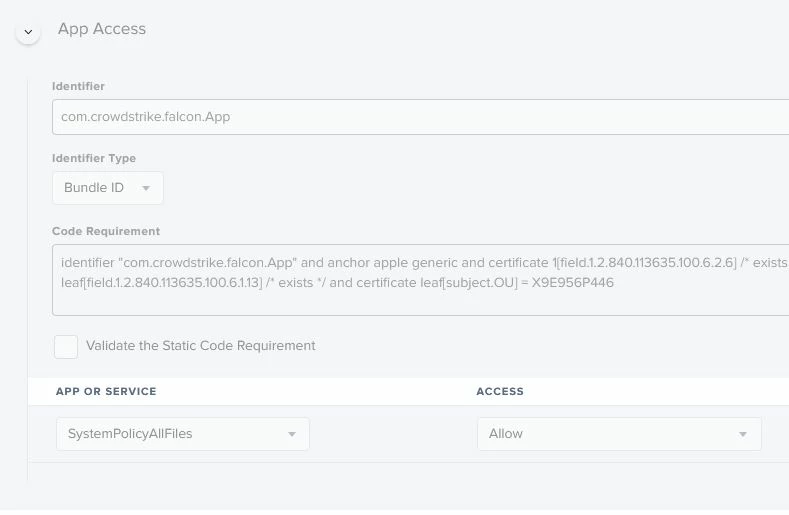Click the ACCESS column header
The height and width of the screenshot is (515, 789).
500,391
